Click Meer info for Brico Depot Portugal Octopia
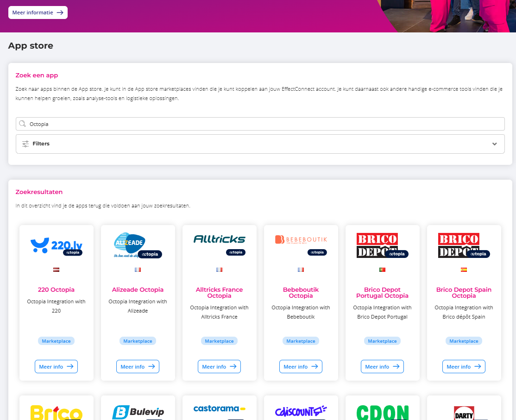The width and height of the screenshot is (516, 420). pyautogui.click(x=383, y=367)
